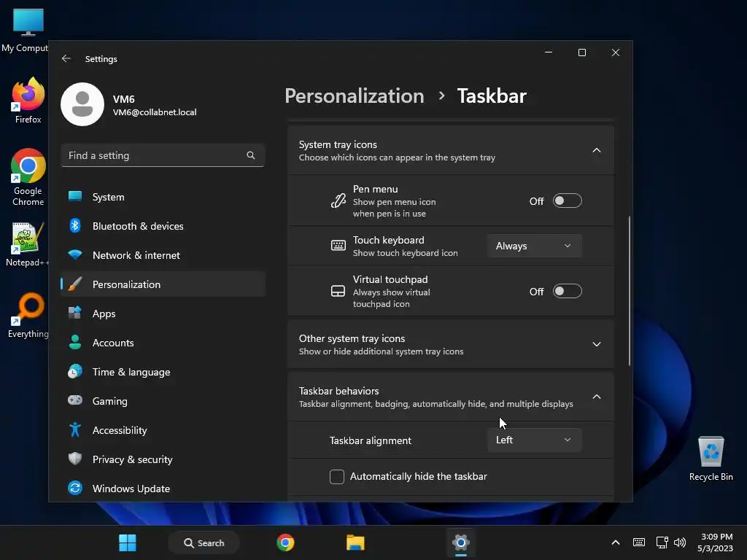Click the Pen menu pen icon

(338, 201)
